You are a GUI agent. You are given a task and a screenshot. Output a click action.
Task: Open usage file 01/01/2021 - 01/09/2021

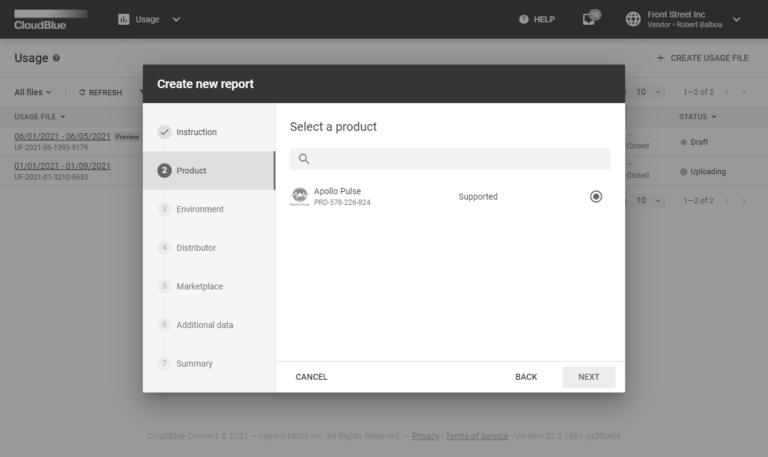coord(62,166)
